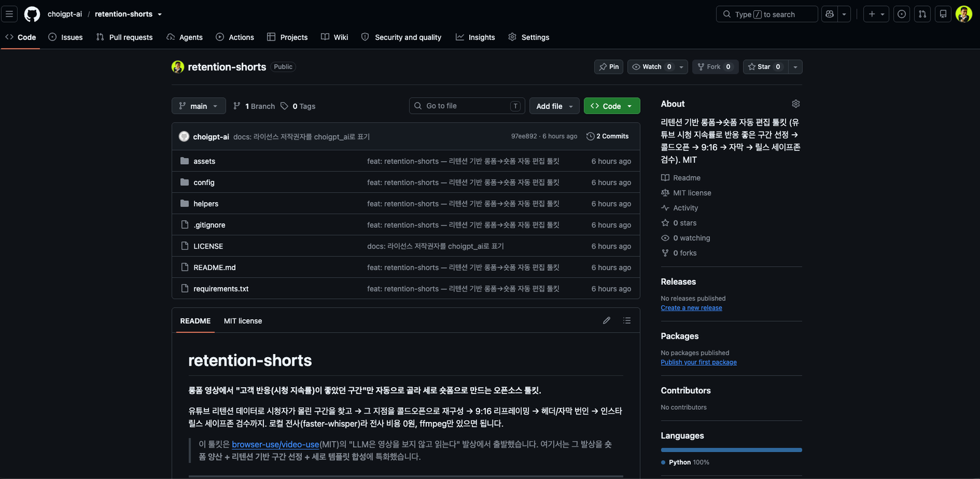This screenshot has width=980, height=479.
Task: Open the .gitignore file
Action: [x=209, y=225]
